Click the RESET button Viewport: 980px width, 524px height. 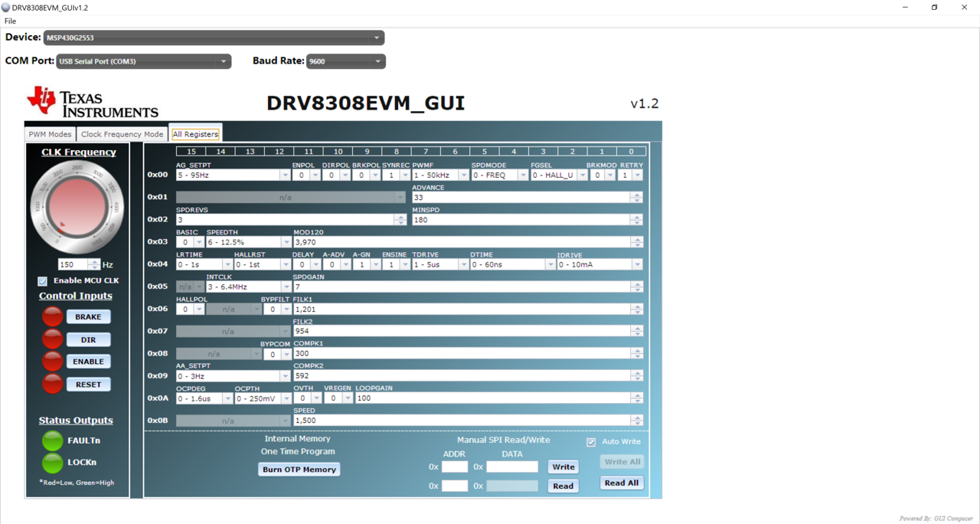pyautogui.click(x=88, y=385)
